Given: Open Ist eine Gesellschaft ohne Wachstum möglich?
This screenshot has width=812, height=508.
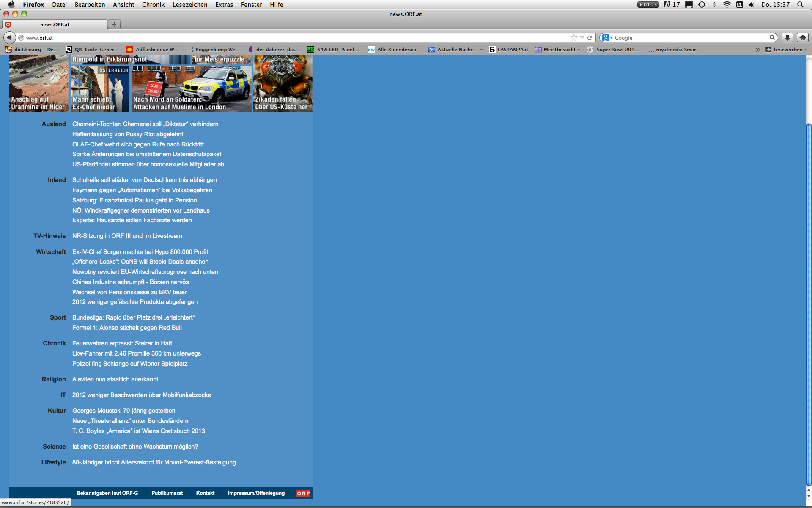Looking at the screenshot, I should pos(135,447).
